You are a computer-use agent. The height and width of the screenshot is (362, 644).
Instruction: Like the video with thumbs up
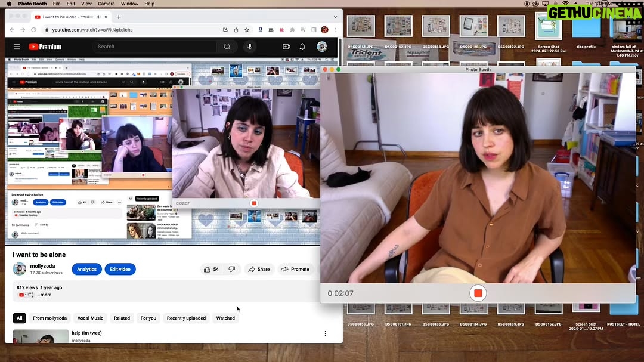tap(211, 269)
